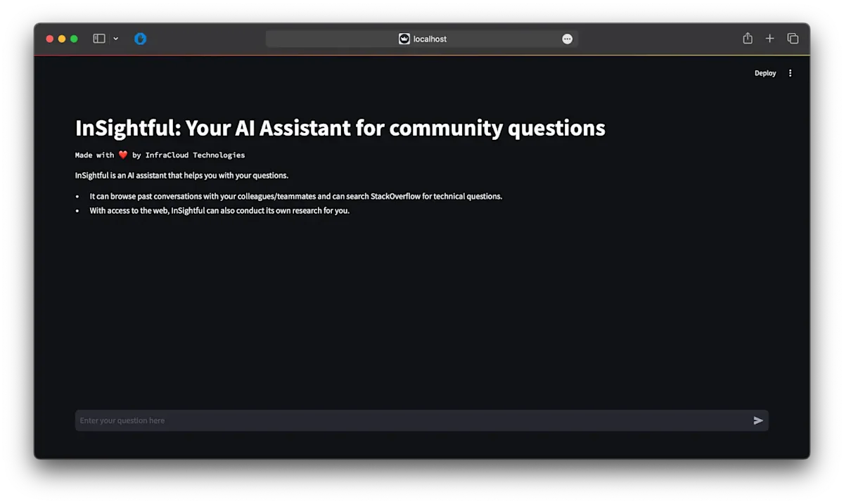Toggle the Safari sidebar icon

coord(99,39)
